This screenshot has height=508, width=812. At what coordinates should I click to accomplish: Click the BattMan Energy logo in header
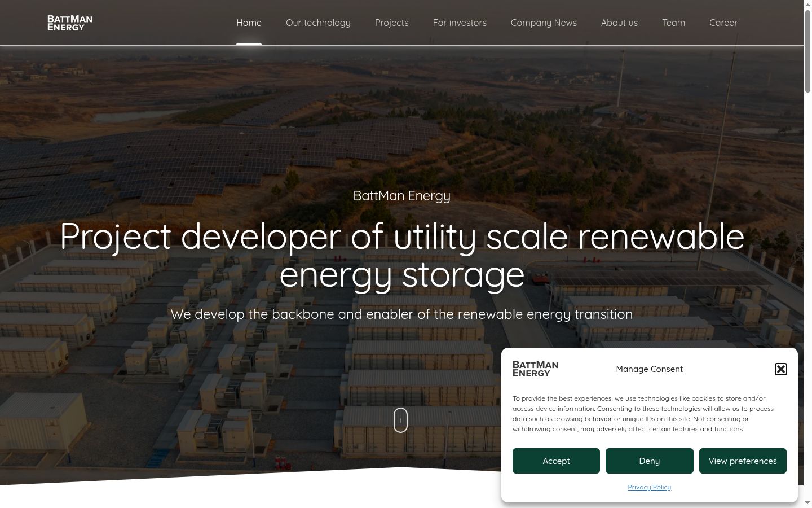[70, 23]
